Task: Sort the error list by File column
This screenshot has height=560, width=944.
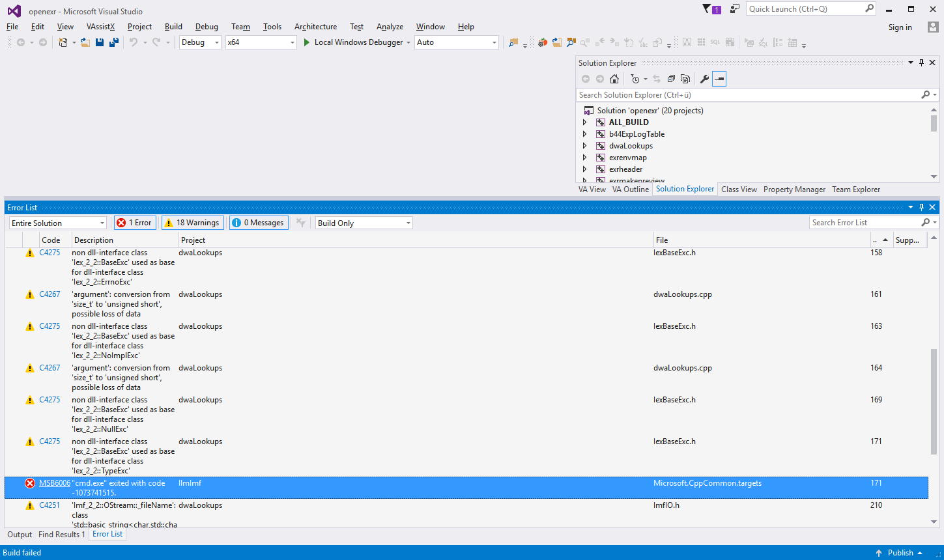Action: (x=762, y=240)
